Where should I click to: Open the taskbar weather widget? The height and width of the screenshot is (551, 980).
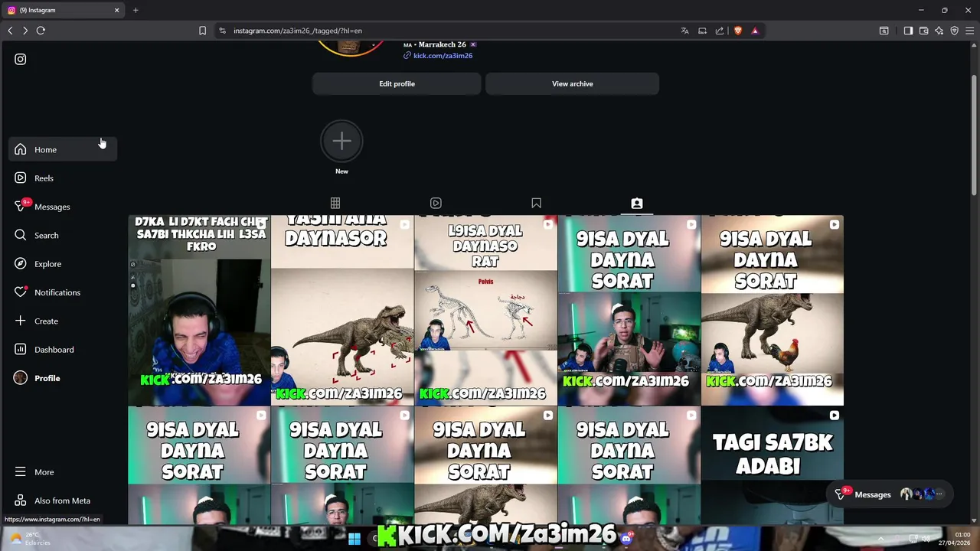[x=31, y=539]
